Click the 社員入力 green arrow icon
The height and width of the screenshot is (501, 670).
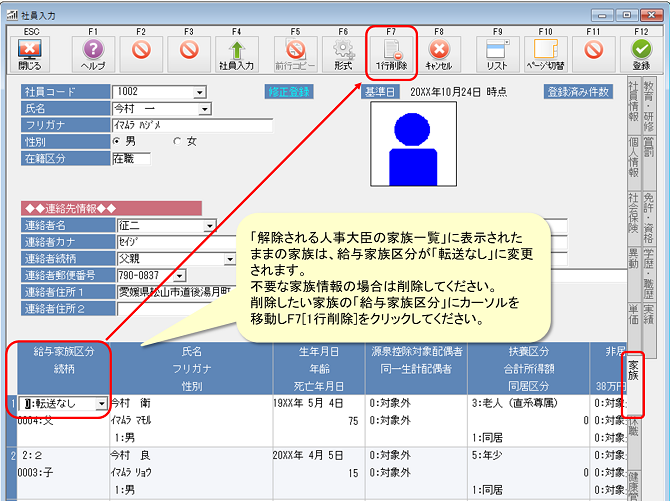pos(237,49)
